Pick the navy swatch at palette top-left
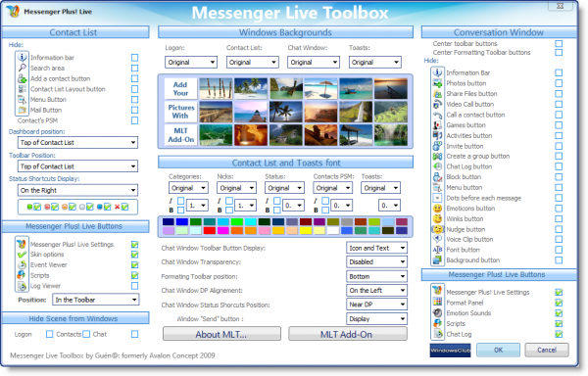This screenshot has height=376, width=588. point(169,222)
